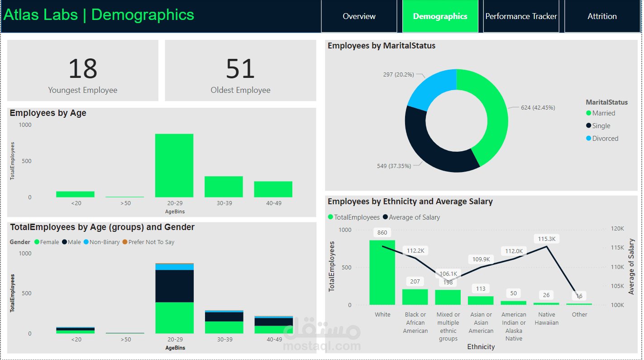Select the 40-49 bar in Employees by Age

(273, 189)
